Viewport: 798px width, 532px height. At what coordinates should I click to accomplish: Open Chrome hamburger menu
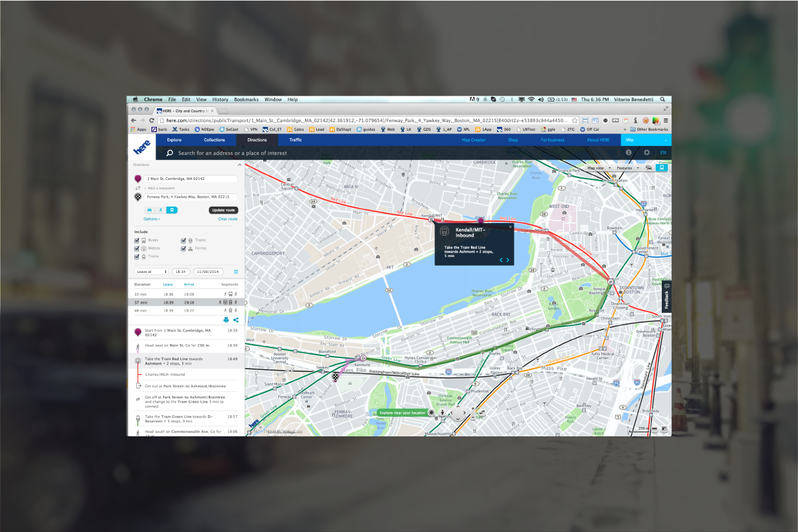pyautogui.click(x=666, y=120)
